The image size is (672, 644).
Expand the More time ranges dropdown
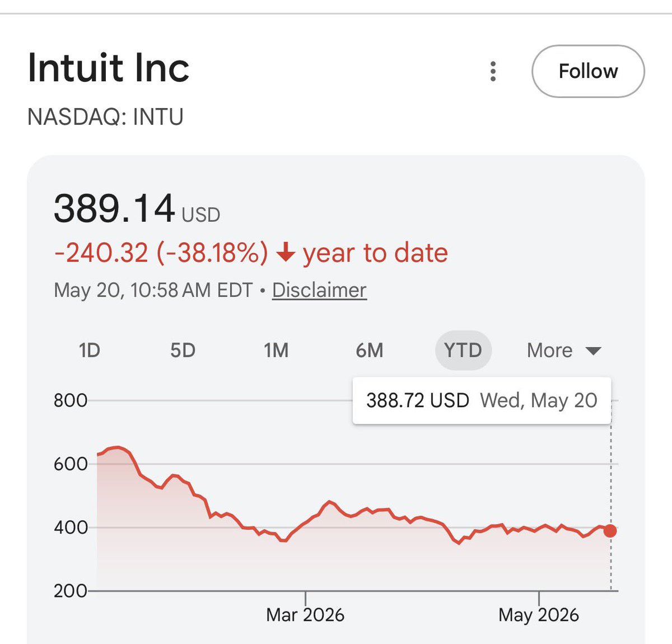564,351
